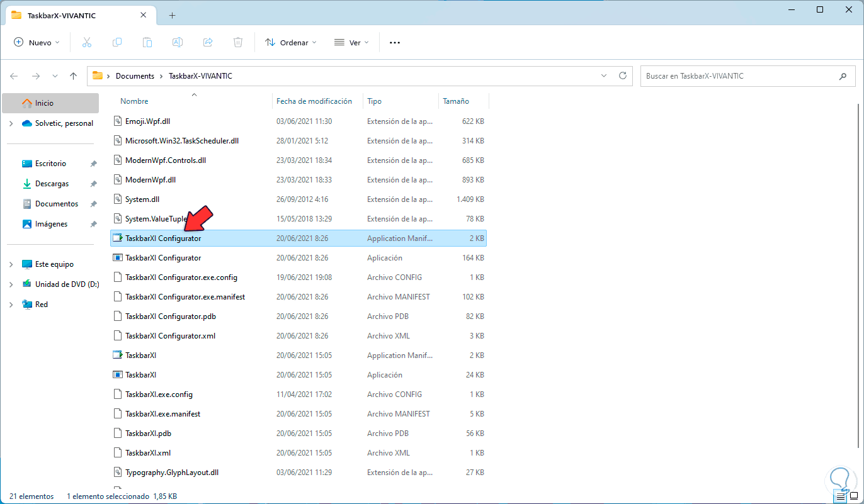864x504 pixels.
Task: Open the Ordenar sort dropdown
Action: pos(290,42)
